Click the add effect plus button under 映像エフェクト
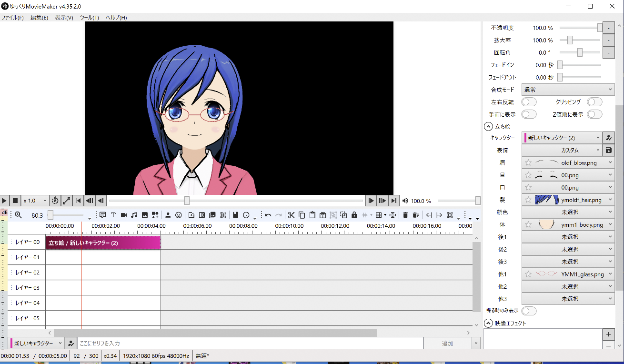The width and height of the screenshot is (624, 364). [608, 334]
